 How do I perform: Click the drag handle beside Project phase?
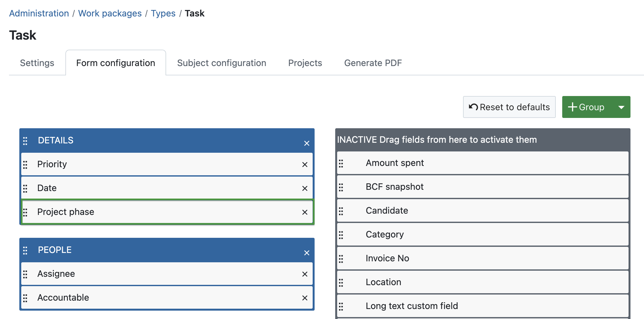coord(26,212)
